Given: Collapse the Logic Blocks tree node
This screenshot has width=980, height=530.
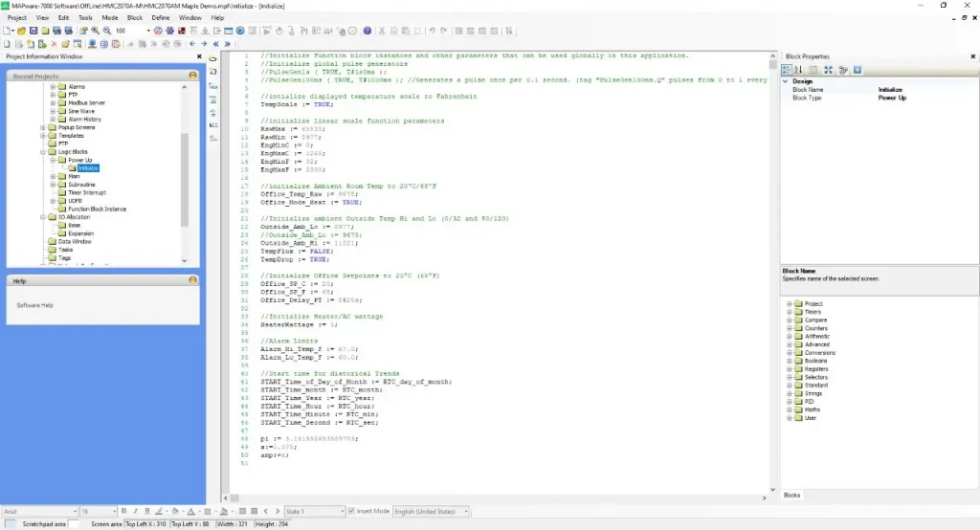Looking at the screenshot, I should 43,152.
